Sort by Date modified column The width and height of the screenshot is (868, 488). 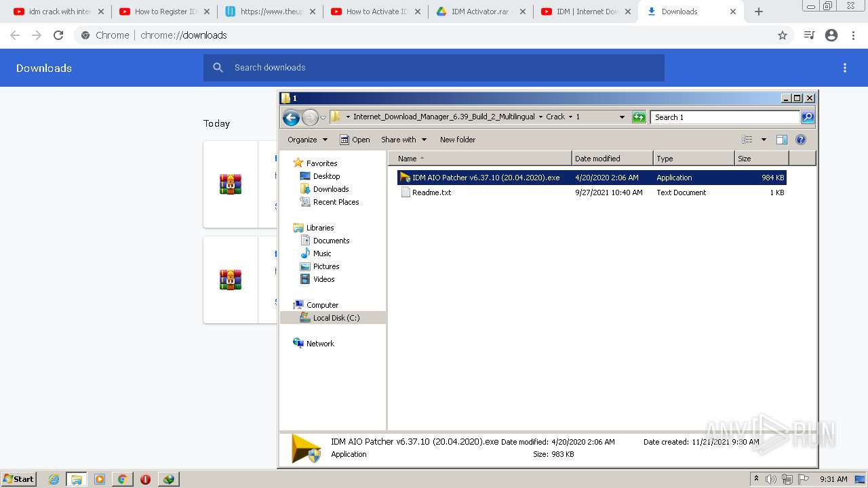pos(612,159)
